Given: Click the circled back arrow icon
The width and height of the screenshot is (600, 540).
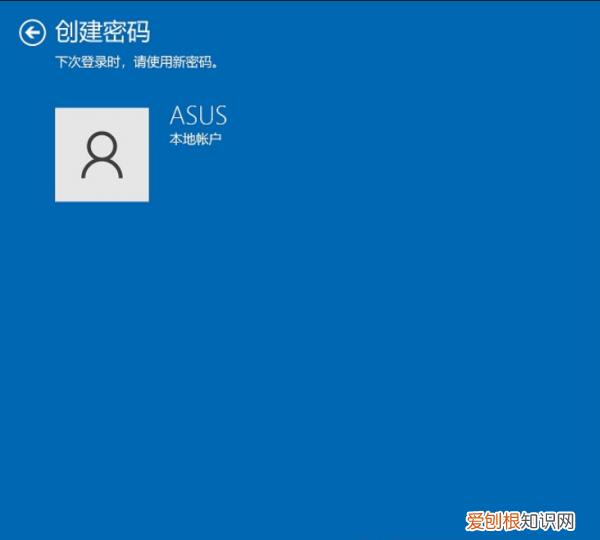Looking at the screenshot, I should [32, 33].
